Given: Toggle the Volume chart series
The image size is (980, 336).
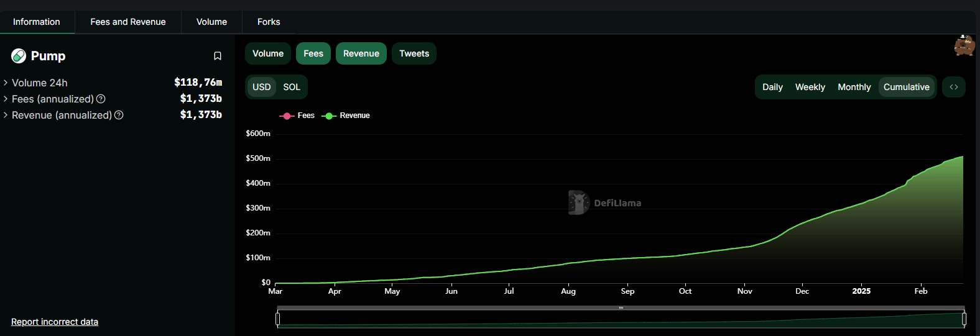Looking at the screenshot, I should click(x=268, y=53).
